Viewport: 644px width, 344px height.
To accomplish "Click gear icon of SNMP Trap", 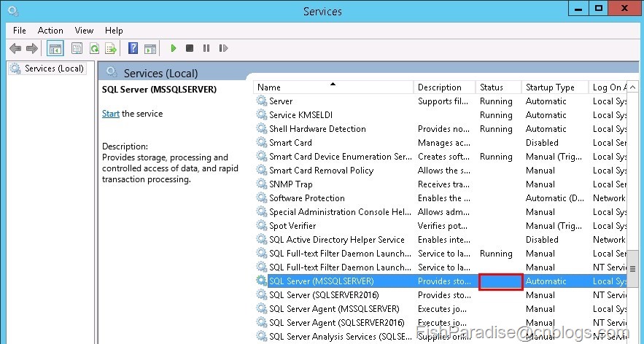I will click(262, 184).
